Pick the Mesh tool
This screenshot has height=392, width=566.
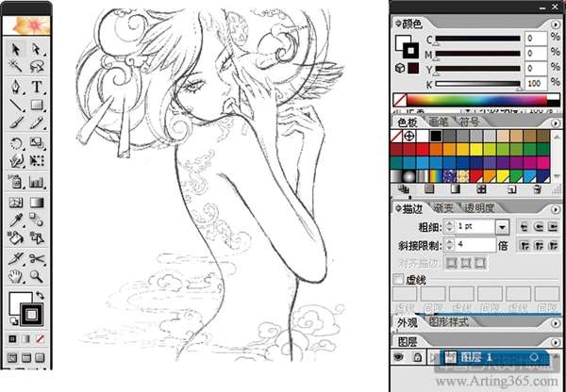coord(16,203)
